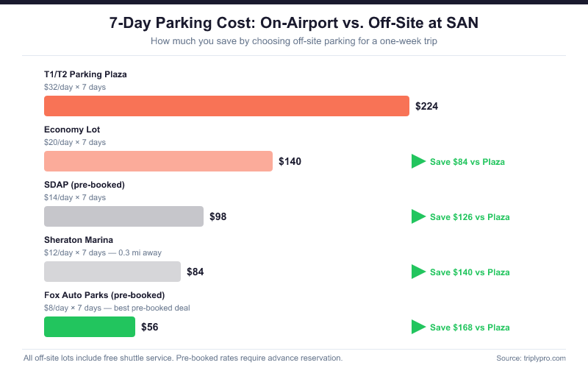Image resolution: width=588 pixels, height=368 pixels.
Task: Click the Fox Auto Parks green bar
Action: pos(90,327)
